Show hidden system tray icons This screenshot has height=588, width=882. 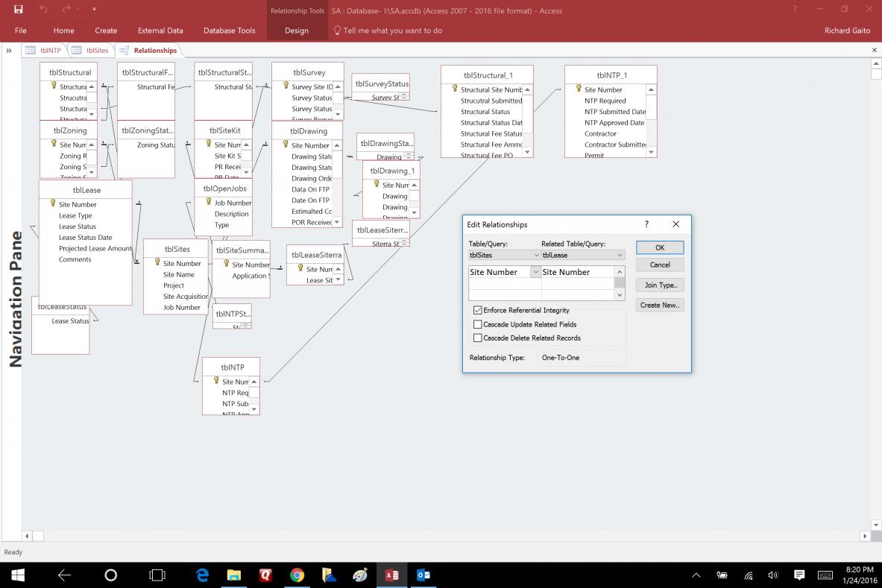696,575
